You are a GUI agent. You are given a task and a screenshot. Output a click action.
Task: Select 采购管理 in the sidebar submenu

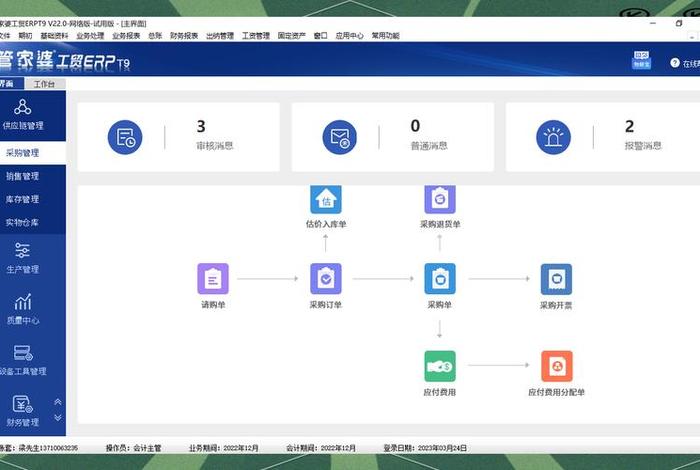(33, 153)
